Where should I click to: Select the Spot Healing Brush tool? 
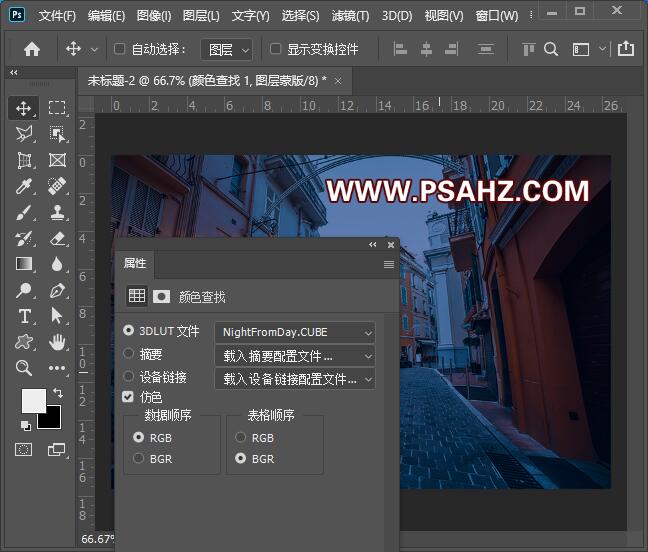pos(57,186)
